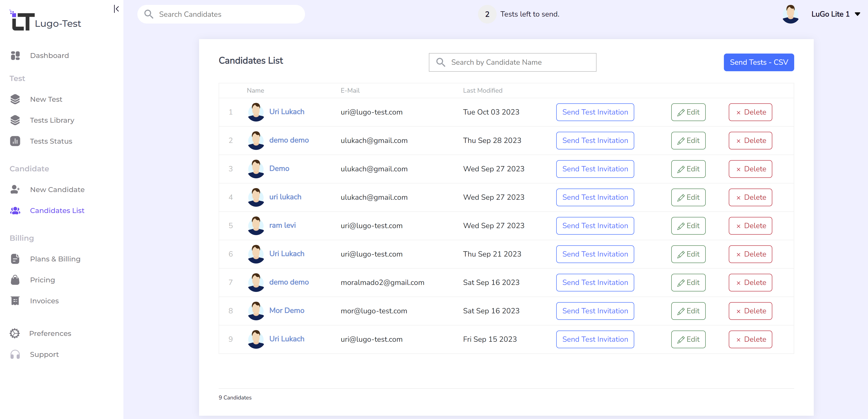
Task: Click the Invoices receipt icon
Action: pos(15,301)
